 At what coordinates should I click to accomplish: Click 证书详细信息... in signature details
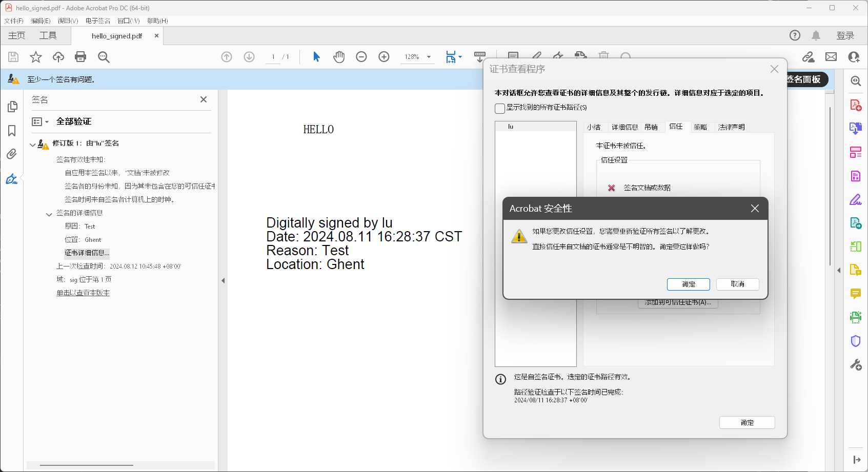tap(87, 253)
